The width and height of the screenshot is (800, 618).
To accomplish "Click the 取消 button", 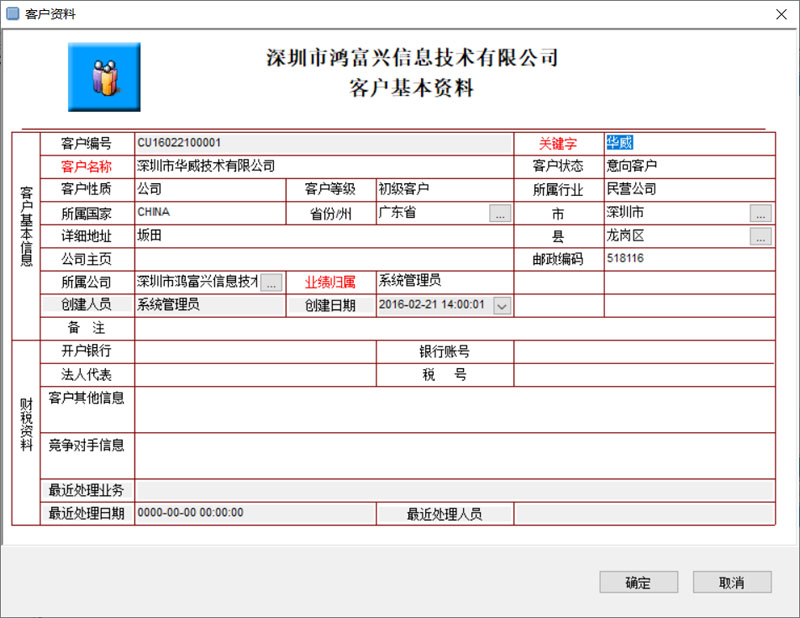I will coord(732,582).
